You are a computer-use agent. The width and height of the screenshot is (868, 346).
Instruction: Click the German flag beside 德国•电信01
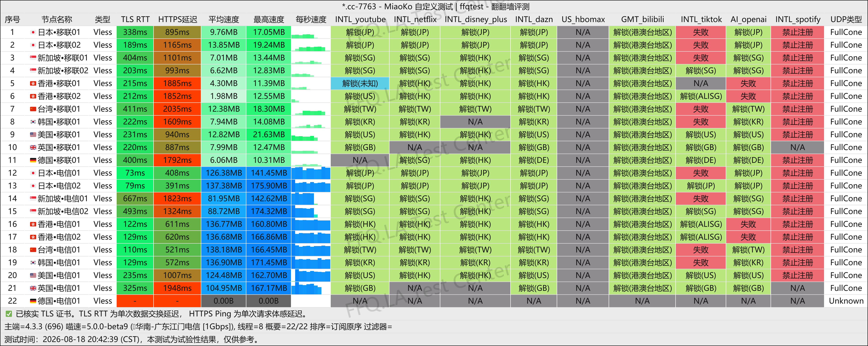coord(33,301)
